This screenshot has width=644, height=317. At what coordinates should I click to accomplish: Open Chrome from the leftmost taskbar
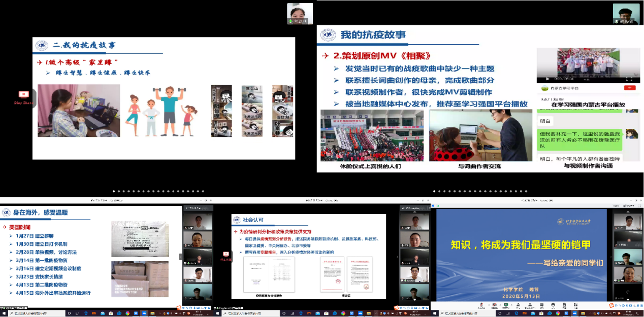coord(127,313)
